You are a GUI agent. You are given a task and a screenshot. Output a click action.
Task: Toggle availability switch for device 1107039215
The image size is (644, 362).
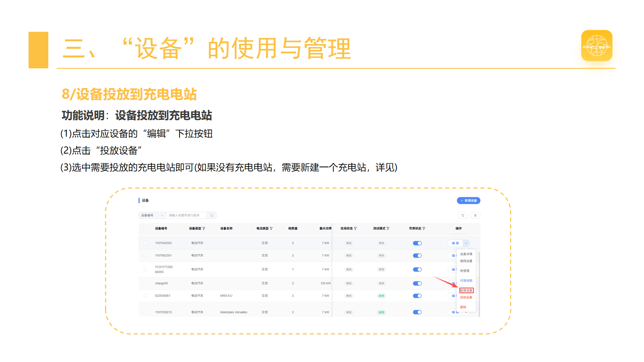pos(417,312)
